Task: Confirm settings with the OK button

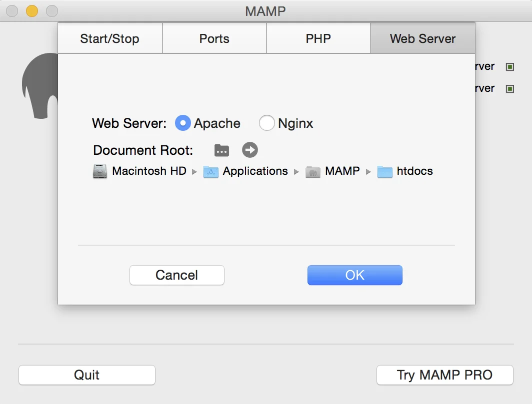Action: pyautogui.click(x=354, y=275)
